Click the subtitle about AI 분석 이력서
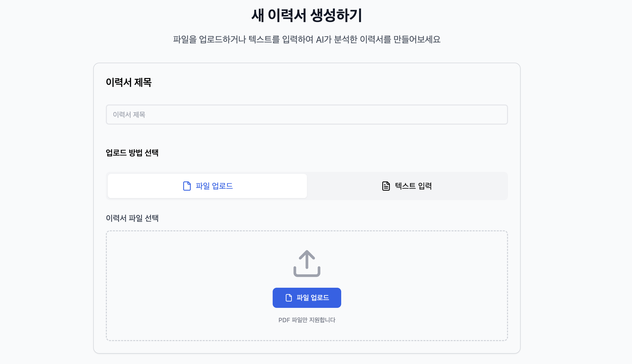The width and height of the screenshot is (632, 364). [x=307, y=39]
